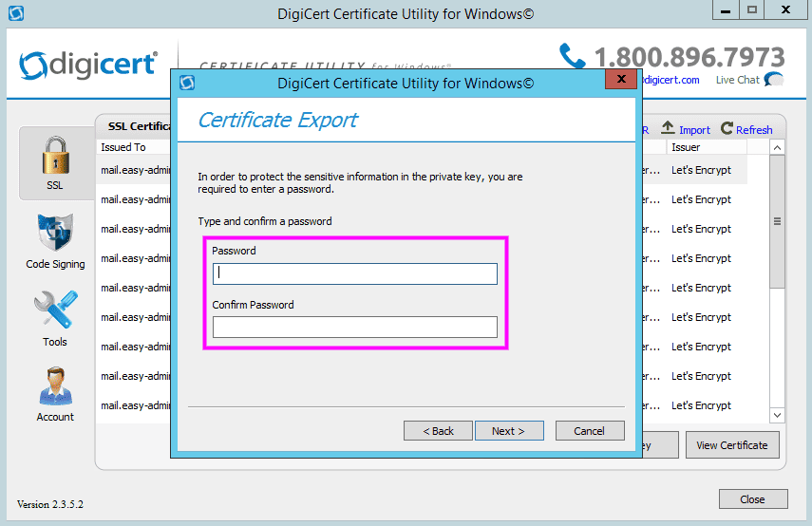Viewport: 812px width, 526px height.
Task: Click the Refresh circular arrow icon
Action: point(727,128)
